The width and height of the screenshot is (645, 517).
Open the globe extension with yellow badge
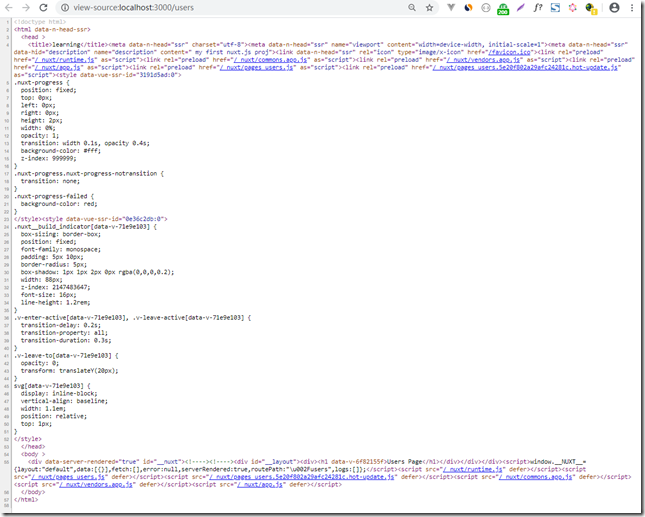(591, 8)
